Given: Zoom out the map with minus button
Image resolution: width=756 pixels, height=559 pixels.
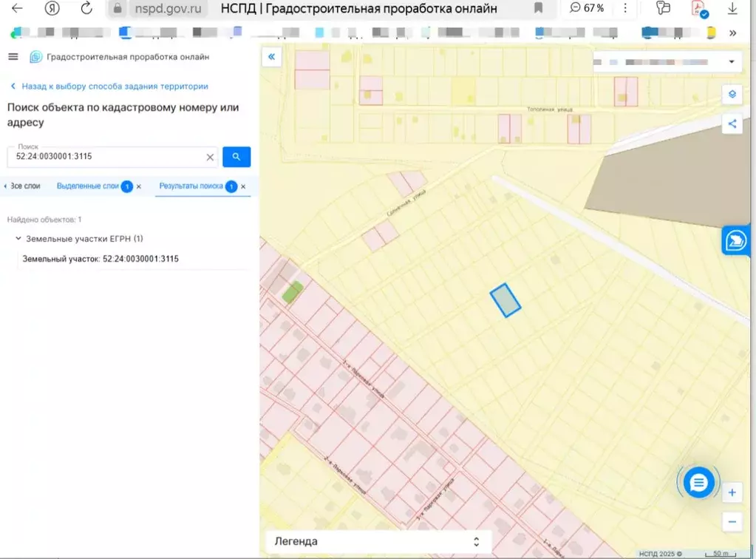Looking at the screenshot, I should click(x=732, y=521).
